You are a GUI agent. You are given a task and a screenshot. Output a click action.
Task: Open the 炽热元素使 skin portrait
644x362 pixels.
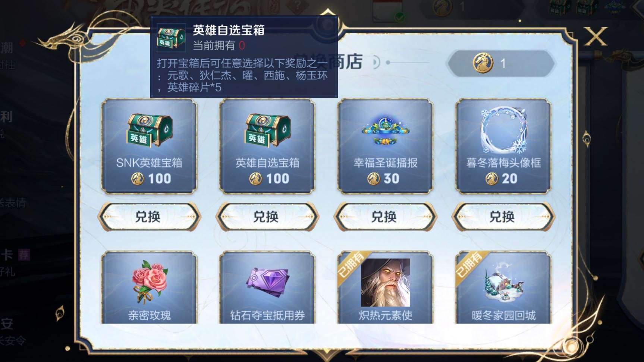386,282
